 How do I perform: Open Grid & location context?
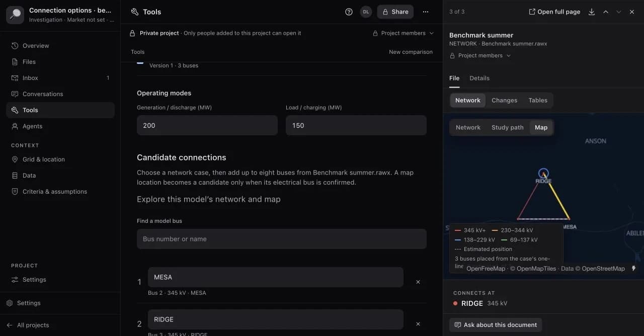click(60, 159)
